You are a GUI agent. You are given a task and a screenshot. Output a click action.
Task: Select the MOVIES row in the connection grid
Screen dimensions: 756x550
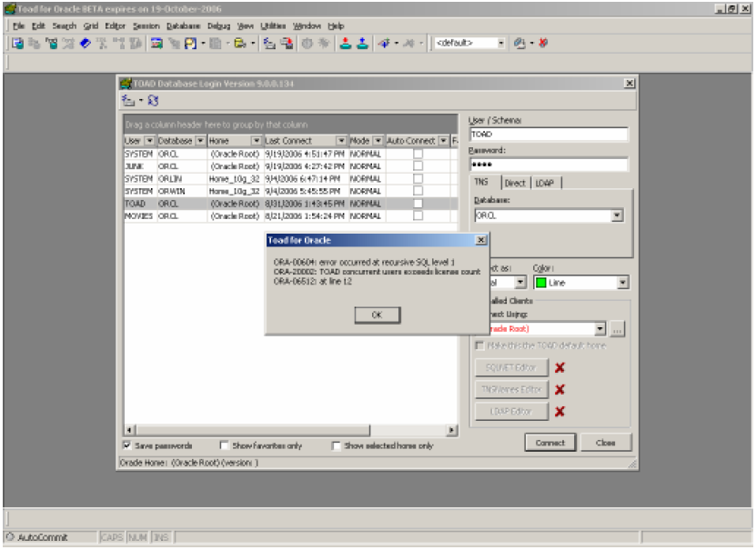tap(290, 216)
